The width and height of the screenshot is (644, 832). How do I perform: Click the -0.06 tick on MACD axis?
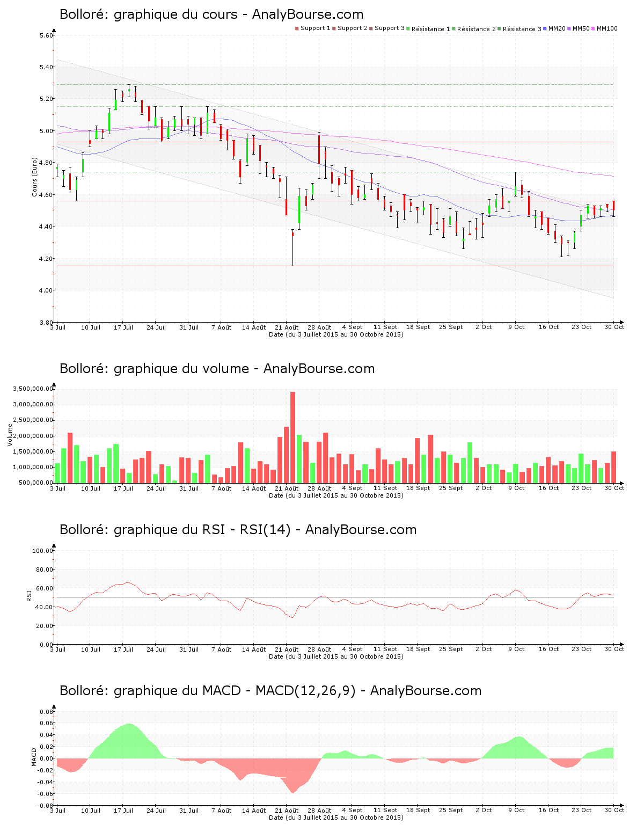tap(46, 794)
